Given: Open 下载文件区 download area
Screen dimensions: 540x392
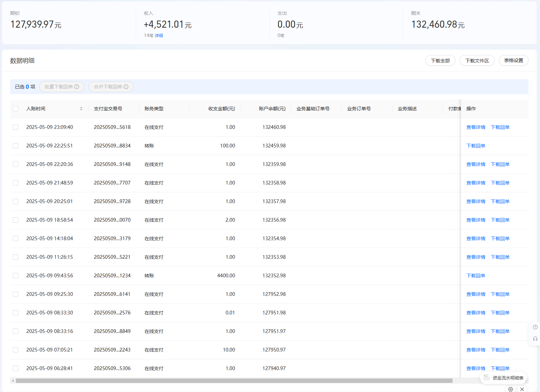Looking at the screenshot, I should click(x=477, y=61).
